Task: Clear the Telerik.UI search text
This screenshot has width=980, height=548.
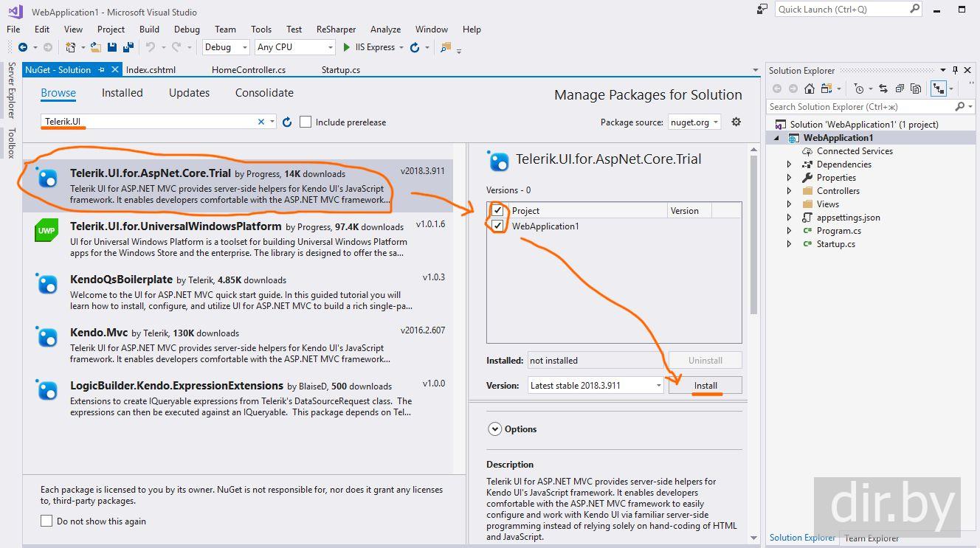Action: pyautogui.click(x=260, y=122)
